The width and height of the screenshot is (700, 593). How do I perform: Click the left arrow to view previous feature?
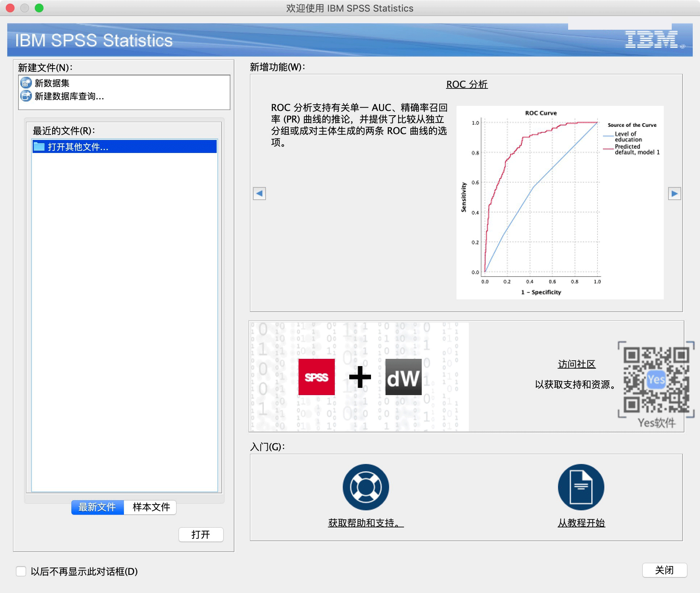click(x=259, y=194)
